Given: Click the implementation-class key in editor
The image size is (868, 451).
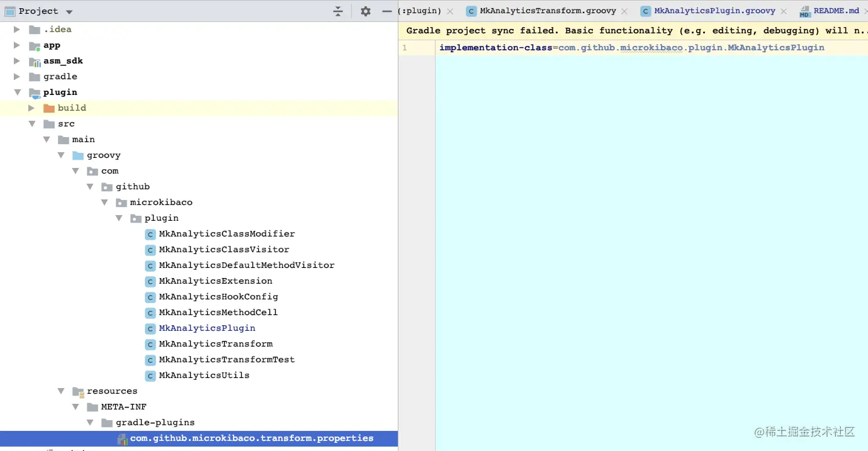Looking at the screenshot, I should click(x=495, y=48).
